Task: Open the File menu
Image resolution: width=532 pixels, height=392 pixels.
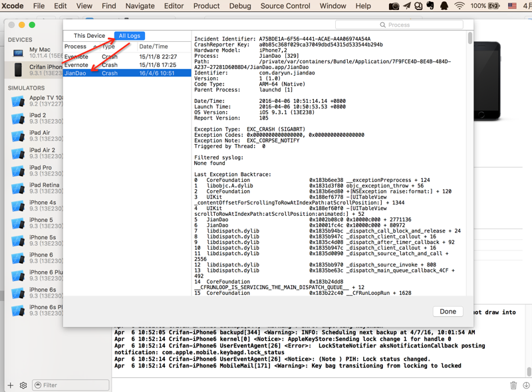Action: (x=39, y=6)
